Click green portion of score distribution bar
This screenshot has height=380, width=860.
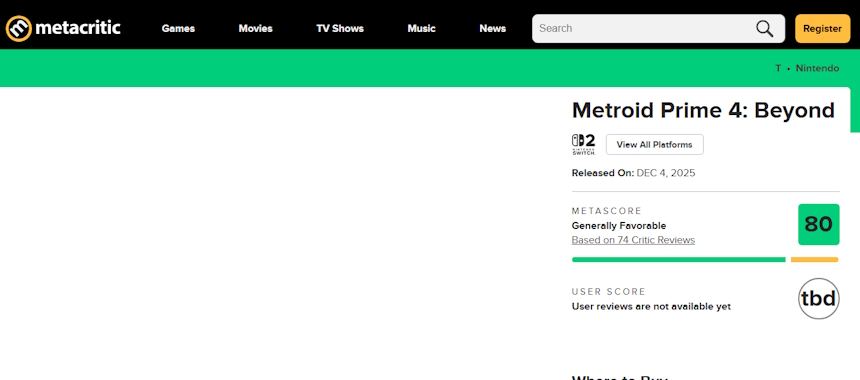[678, 260]
